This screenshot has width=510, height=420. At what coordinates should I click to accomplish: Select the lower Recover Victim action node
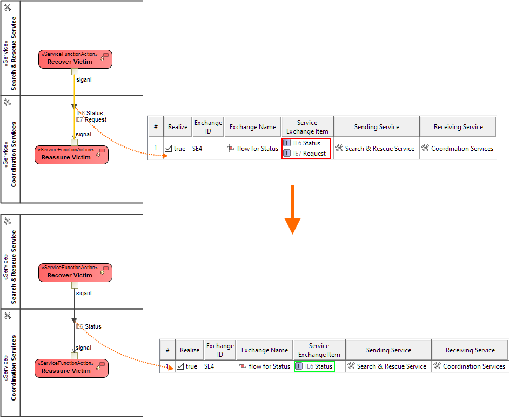75,272
